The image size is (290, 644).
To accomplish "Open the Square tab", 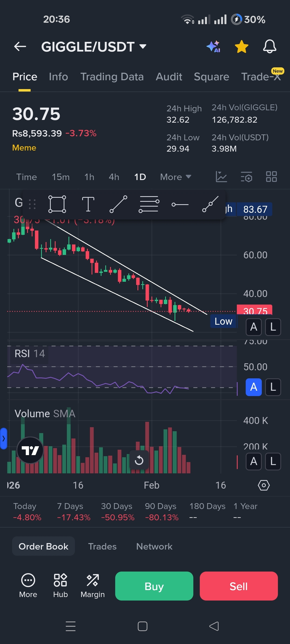I will pos(212,77).
